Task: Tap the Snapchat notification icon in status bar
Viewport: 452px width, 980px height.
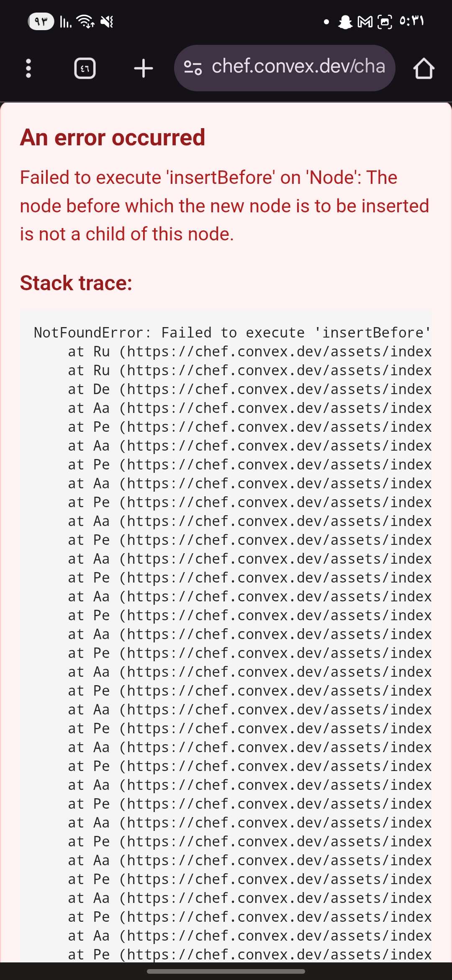Action: (x=345, y=22)
